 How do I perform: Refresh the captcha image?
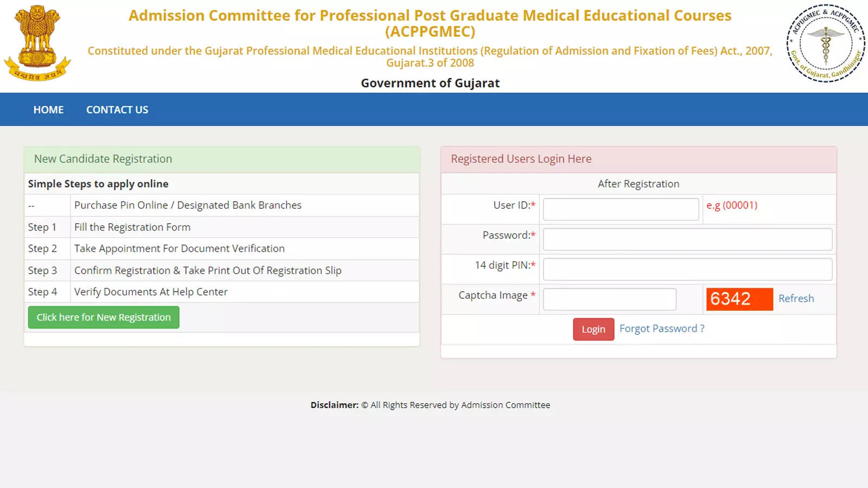pos(796,298)
